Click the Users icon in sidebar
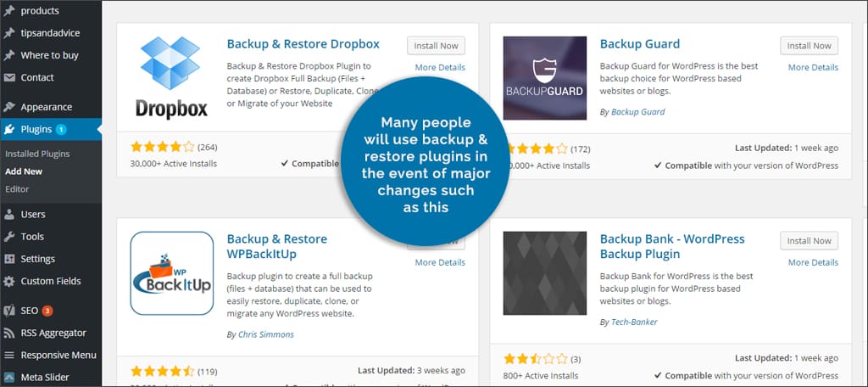 (x=9, y=215)
